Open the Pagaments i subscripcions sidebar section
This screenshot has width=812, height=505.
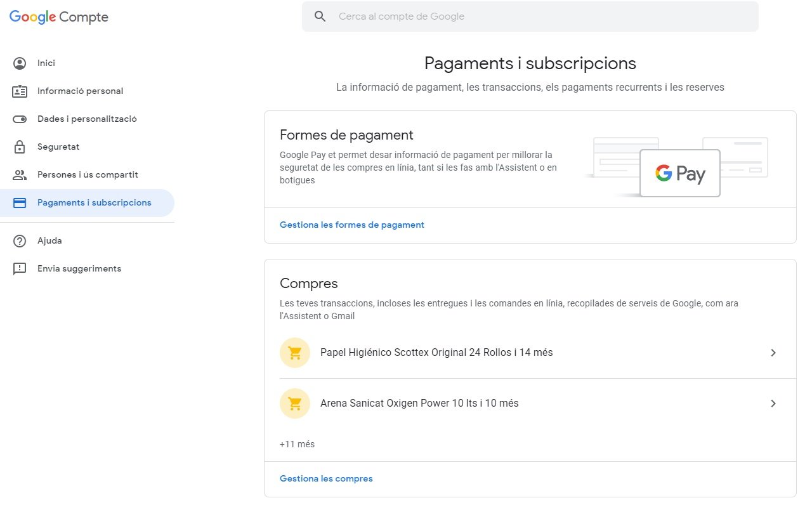(x=94, y=202)
